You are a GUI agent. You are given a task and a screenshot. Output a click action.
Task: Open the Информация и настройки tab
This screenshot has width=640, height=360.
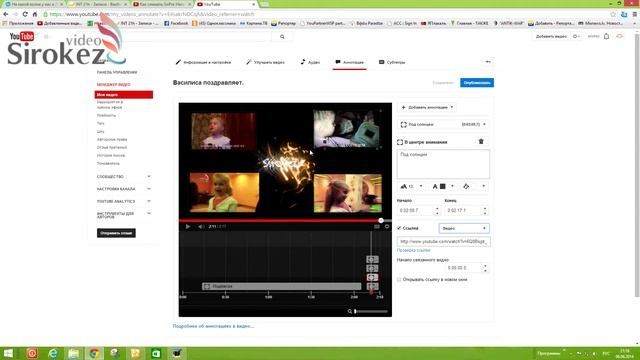pyautogui.click(x=203, y=62)
